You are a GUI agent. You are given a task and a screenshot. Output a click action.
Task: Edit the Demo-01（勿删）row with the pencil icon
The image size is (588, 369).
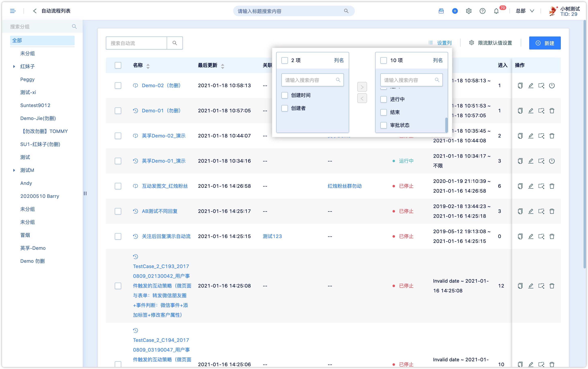click(x=531, y=110)
